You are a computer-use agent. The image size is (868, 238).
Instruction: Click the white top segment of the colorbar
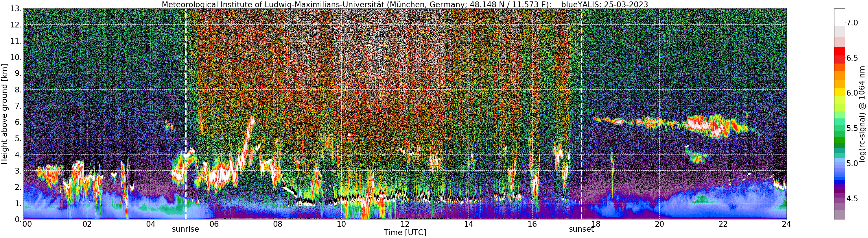tap(839, 17)
